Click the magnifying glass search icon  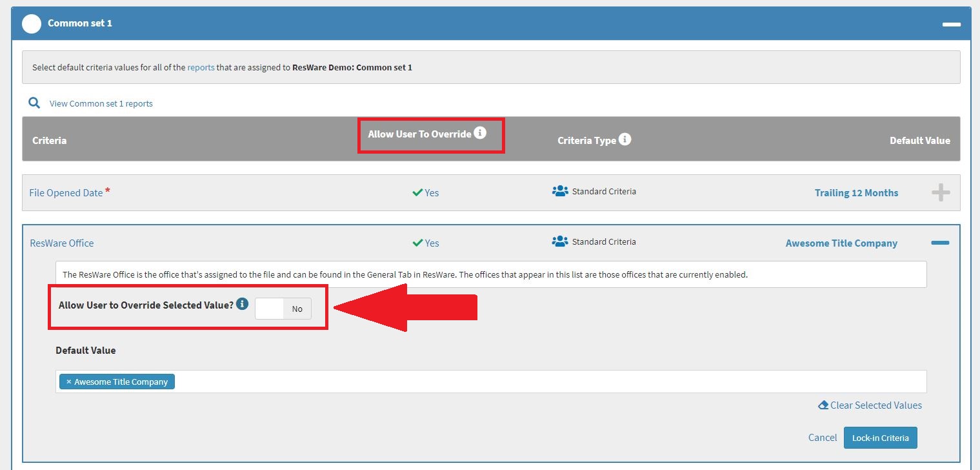pyautogui.click(x=34, y=103)
